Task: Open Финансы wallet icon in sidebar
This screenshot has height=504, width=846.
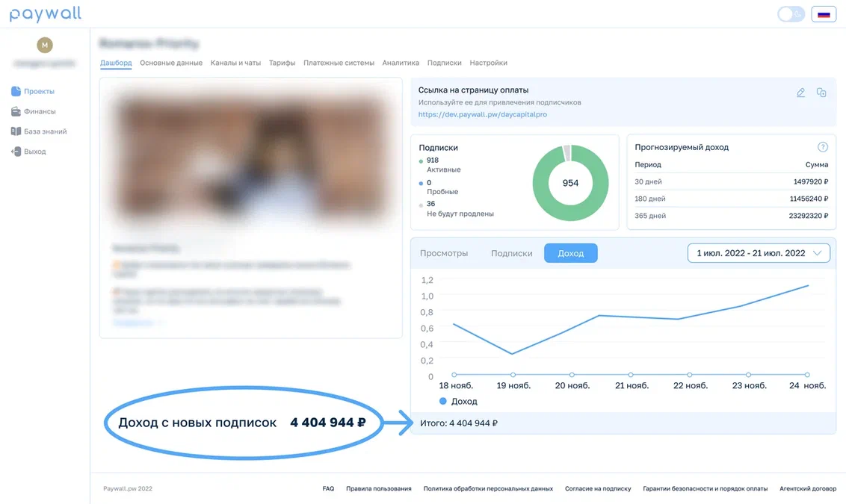Action: (x=16, y=111)
